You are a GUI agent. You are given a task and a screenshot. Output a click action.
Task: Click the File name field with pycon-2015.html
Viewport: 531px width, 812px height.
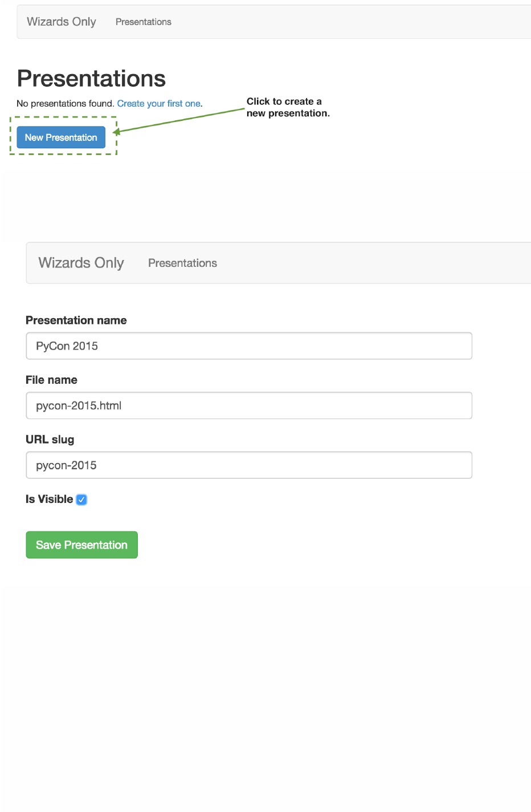[249, 405]
